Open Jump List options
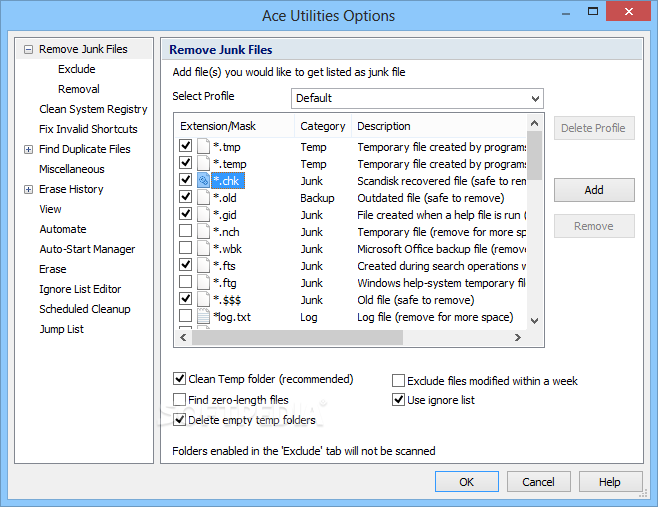 click(x=62, y=329)
